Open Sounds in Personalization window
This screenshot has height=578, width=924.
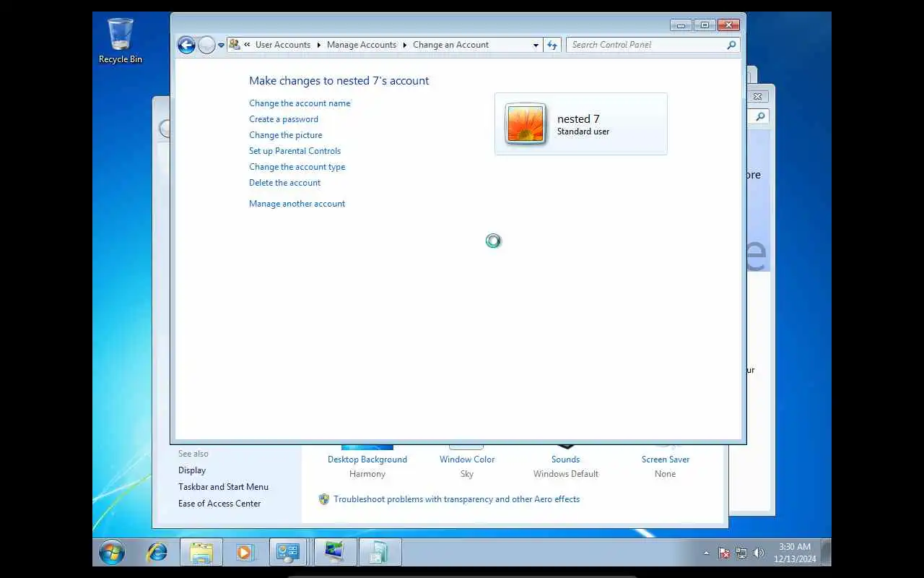point(565,460)
